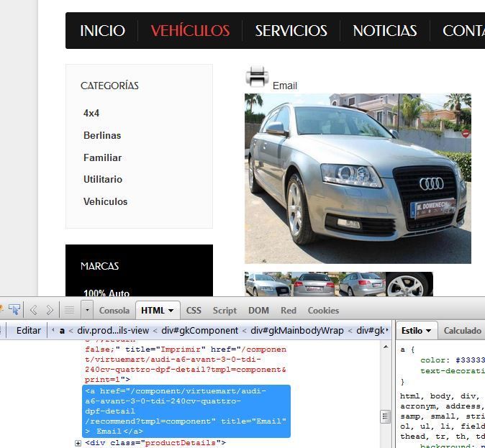Expand the div class productDetails node
The image size is (485, 448).
pos(78,444)
